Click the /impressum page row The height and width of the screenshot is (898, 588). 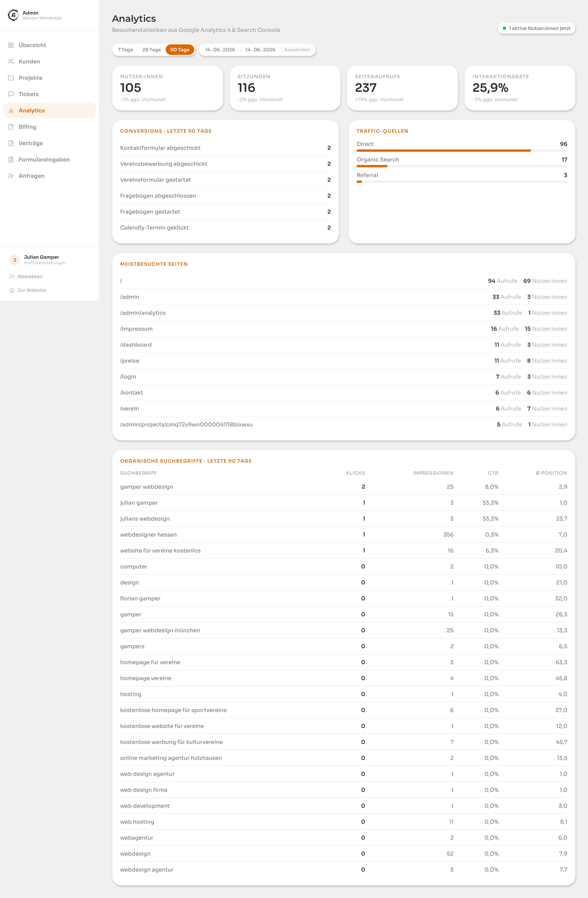coord(344,329)
